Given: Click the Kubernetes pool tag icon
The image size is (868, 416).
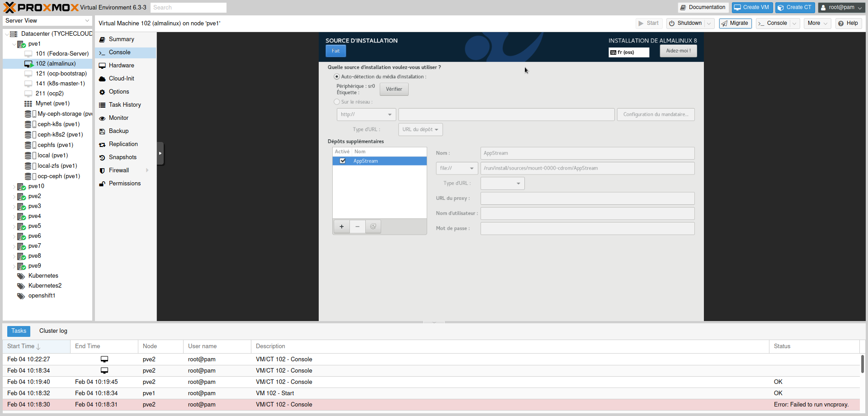Looking at the screenshot, I should 21,276.
